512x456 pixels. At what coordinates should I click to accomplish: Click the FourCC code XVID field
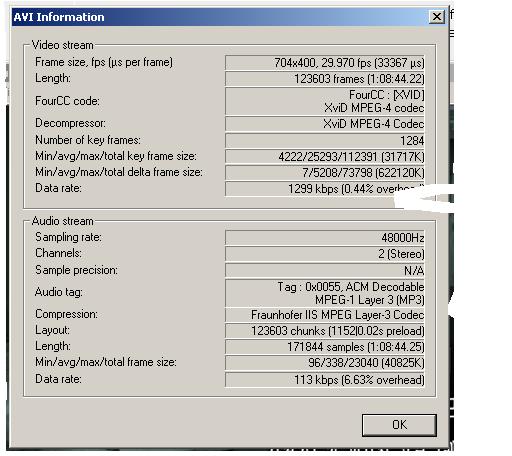pos(325,101)
